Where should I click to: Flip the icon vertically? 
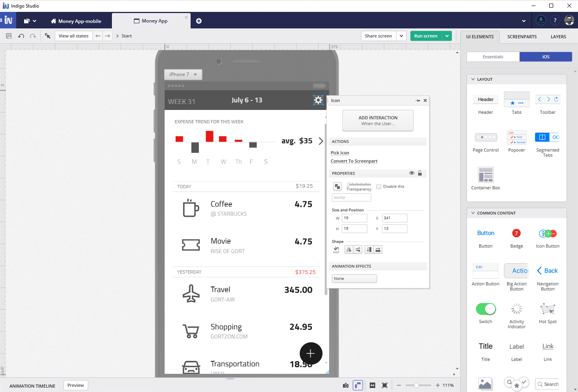pyautogui.click(x=358, y=250)
